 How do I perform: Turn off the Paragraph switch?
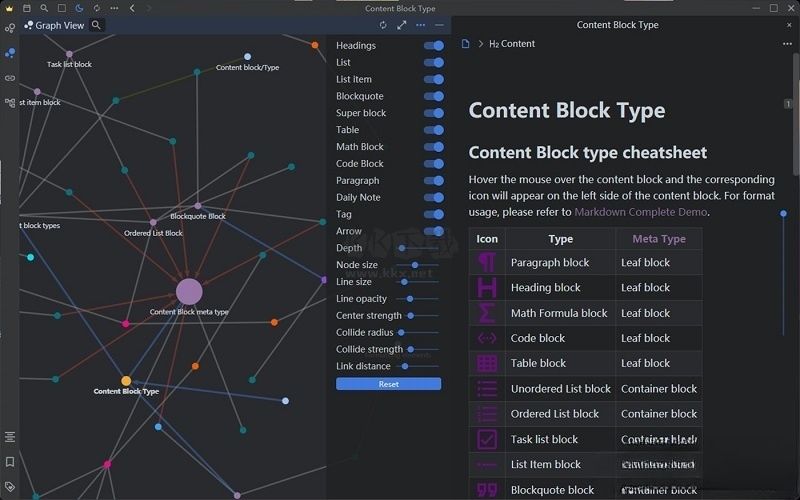(x=434, y=180)
